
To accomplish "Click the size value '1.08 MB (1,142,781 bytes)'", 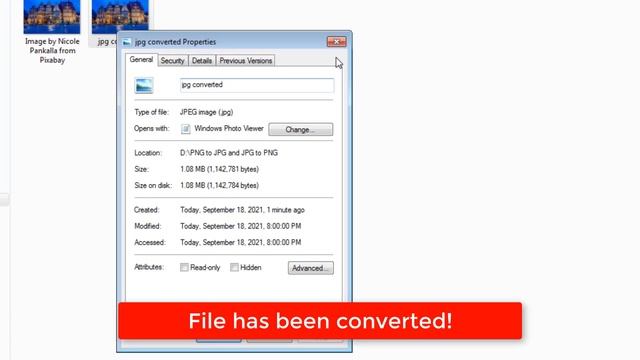I will click(220, 169).
